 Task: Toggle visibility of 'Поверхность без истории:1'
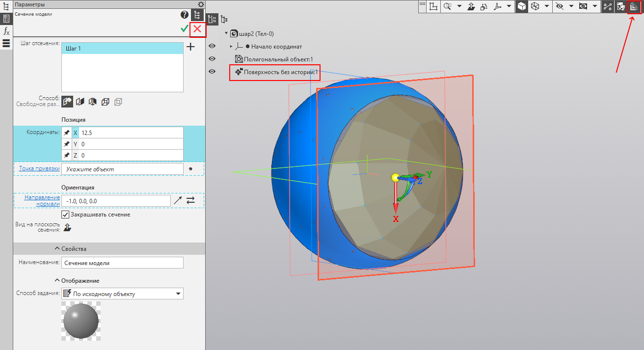click(x=212, y=72)
